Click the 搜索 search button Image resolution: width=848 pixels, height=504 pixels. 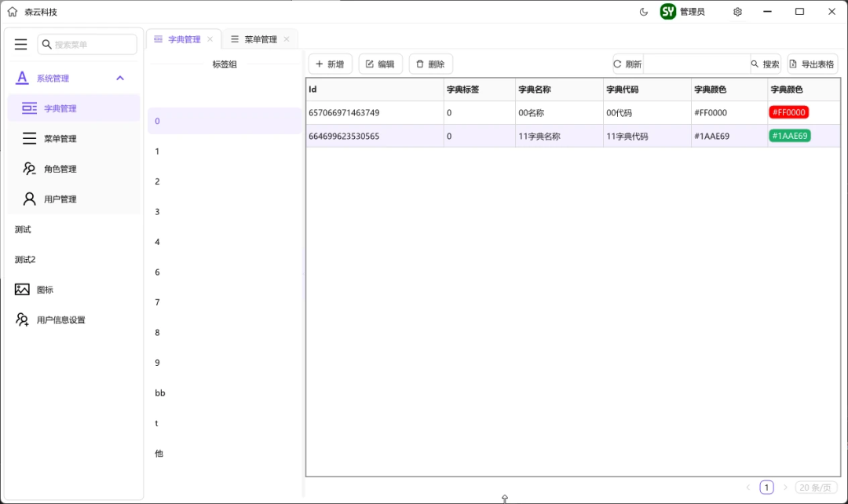766,64
